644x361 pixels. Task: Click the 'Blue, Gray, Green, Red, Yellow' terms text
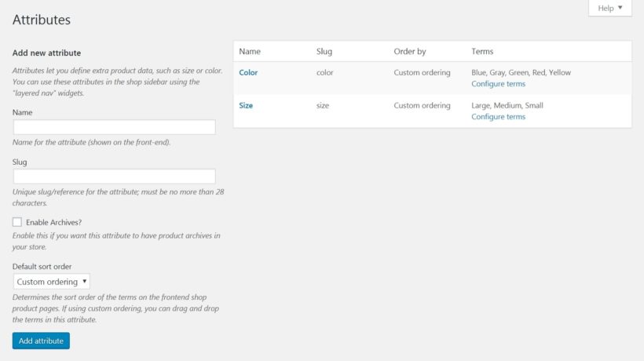coord(521,72)
